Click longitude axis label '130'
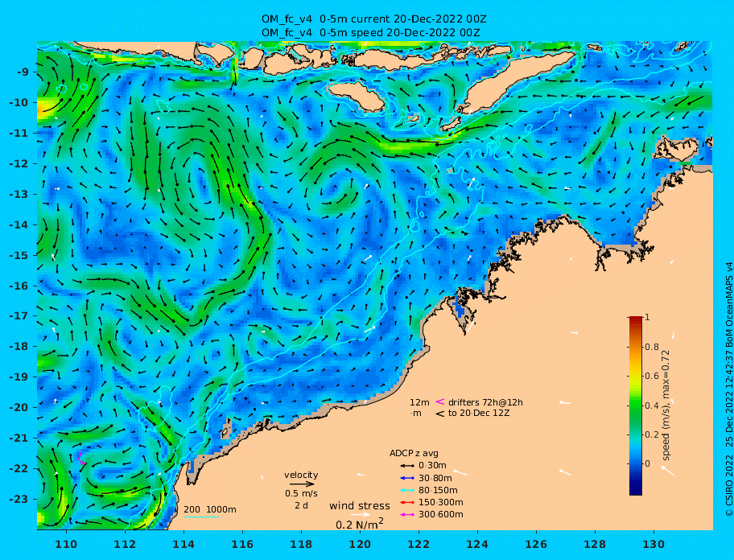This screenshot has height=560, width=734. click(654, 544)
